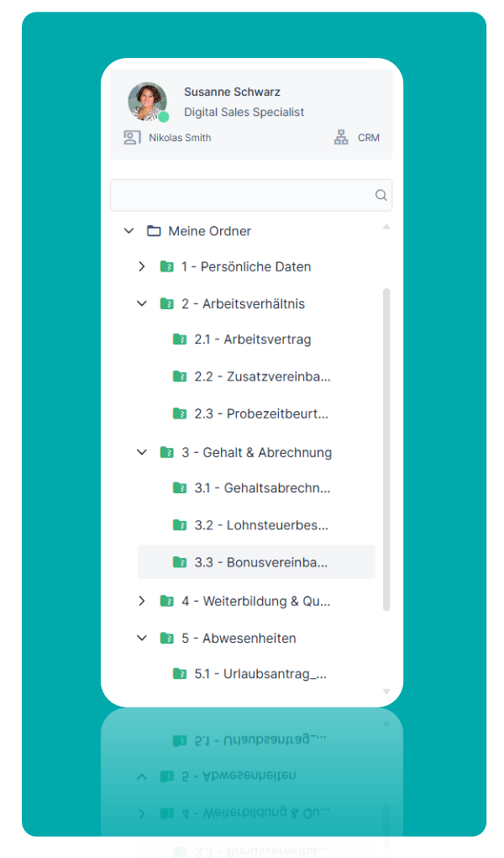
Task: Collapse the Meine Ordner root node
Action: tap(129, 231)
